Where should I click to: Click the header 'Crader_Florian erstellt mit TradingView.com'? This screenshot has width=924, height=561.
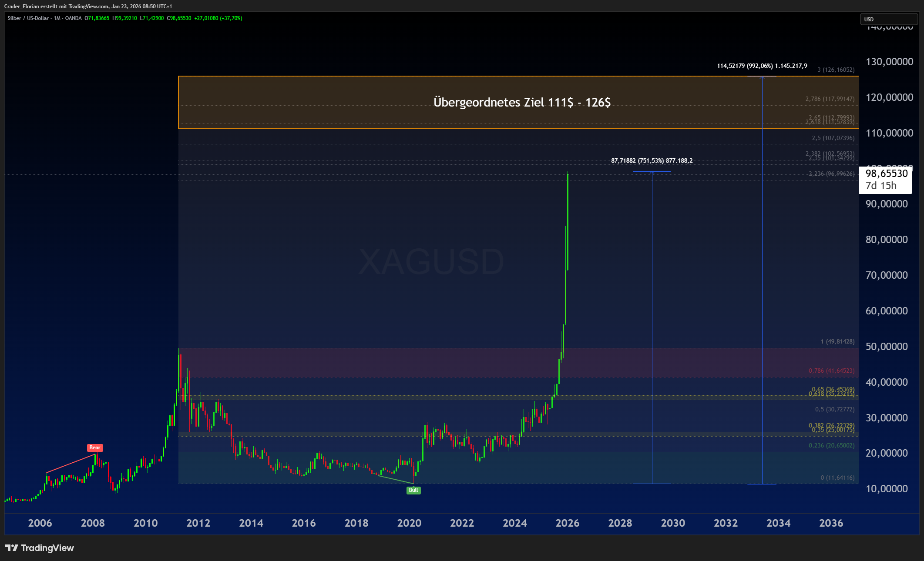[x=57, y=7]
